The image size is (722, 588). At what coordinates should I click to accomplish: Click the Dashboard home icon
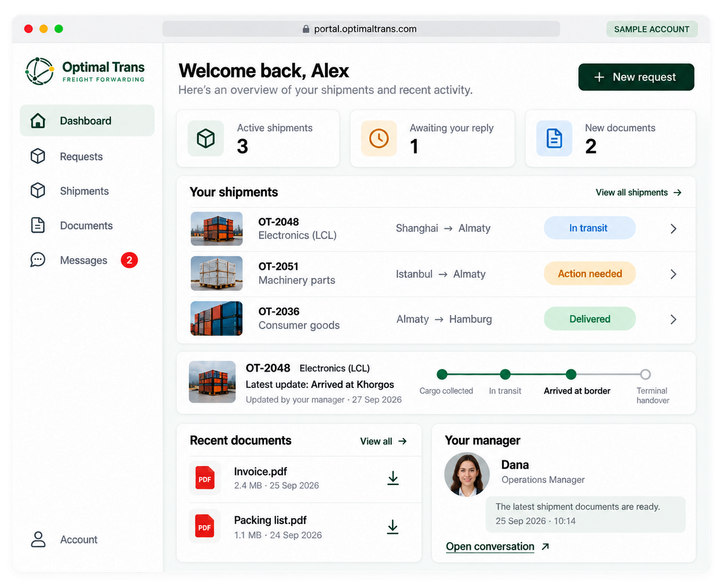(x=38, y=121)
